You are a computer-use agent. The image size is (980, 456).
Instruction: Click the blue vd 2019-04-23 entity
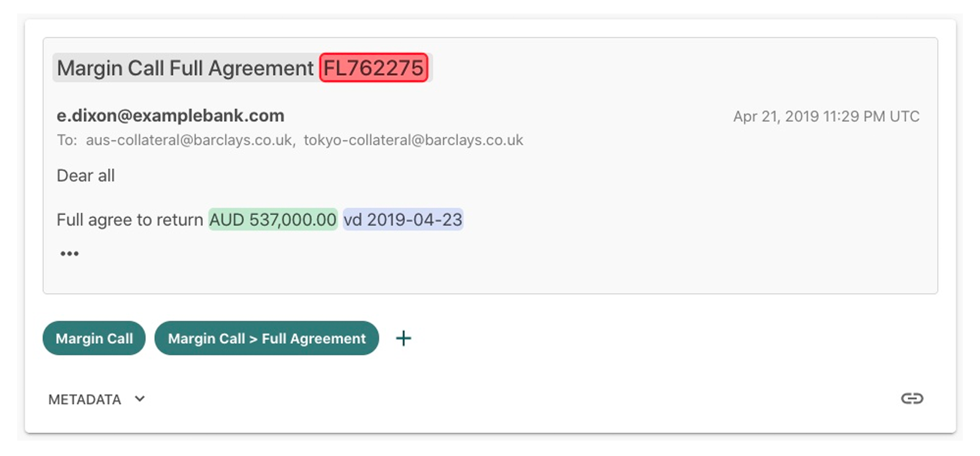pos(403,219)
